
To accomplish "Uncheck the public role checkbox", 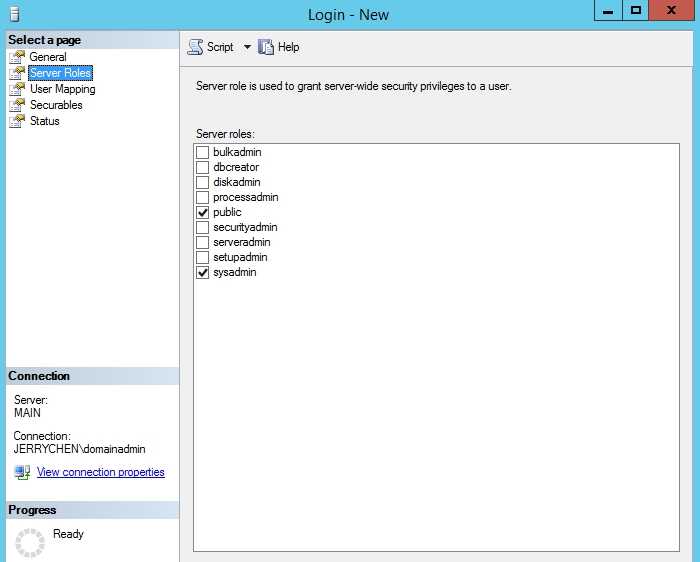I will (203, 212).
